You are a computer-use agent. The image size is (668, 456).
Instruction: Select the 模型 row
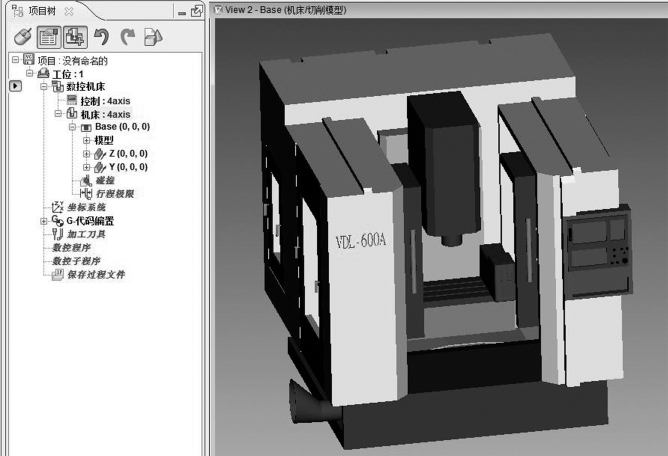[104, 140]
